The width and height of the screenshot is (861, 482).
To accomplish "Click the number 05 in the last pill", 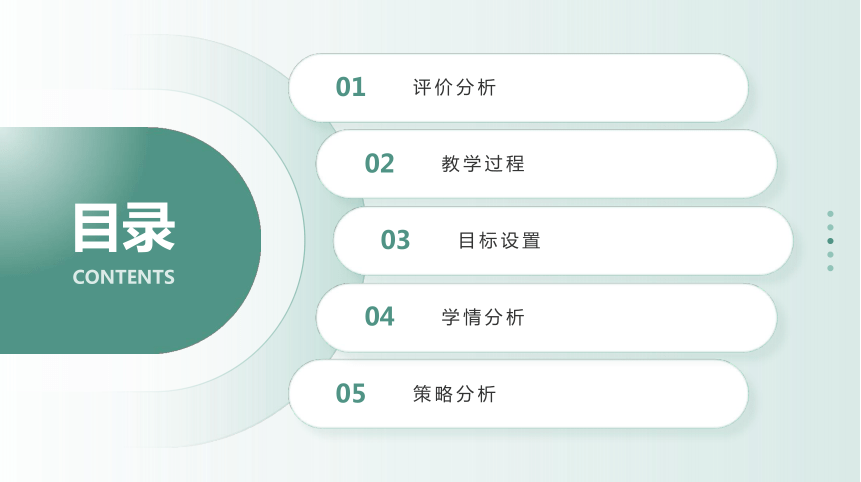I will click(350, 394).
